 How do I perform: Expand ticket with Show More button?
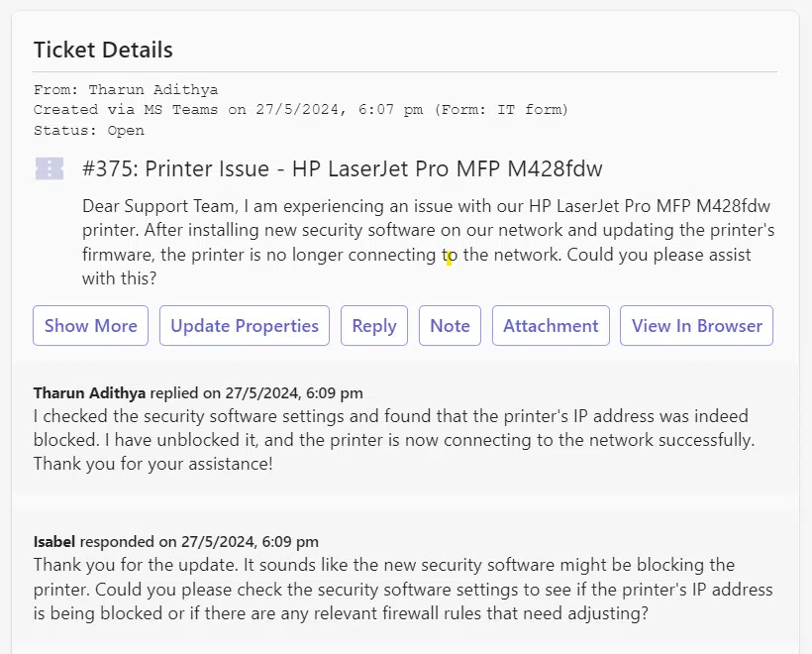(x=91, y=326)
